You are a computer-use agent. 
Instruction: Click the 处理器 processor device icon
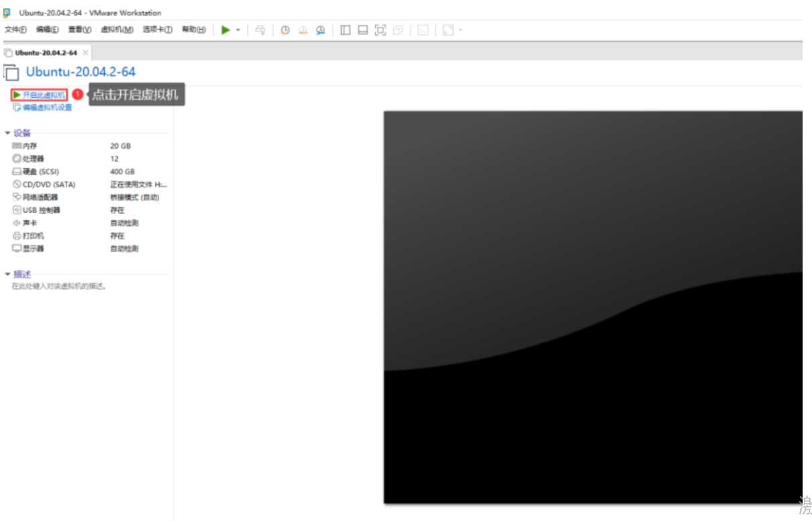[17, 158]
